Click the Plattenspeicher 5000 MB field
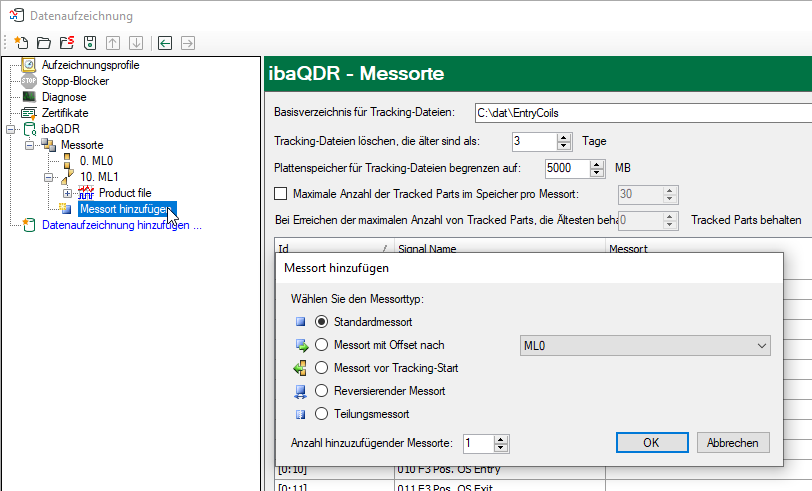812x491 pixels. (568, 168)
